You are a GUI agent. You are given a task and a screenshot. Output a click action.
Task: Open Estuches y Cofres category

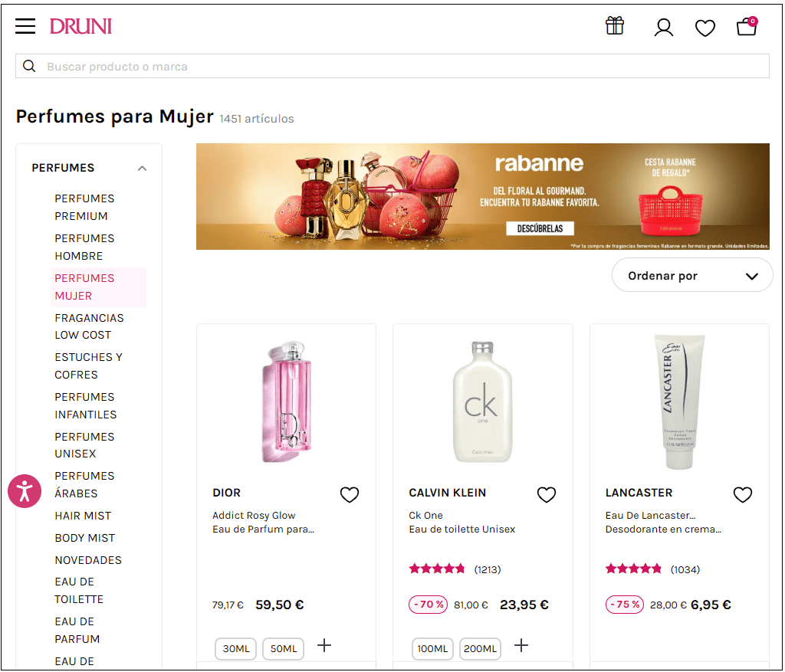point(89,366)
